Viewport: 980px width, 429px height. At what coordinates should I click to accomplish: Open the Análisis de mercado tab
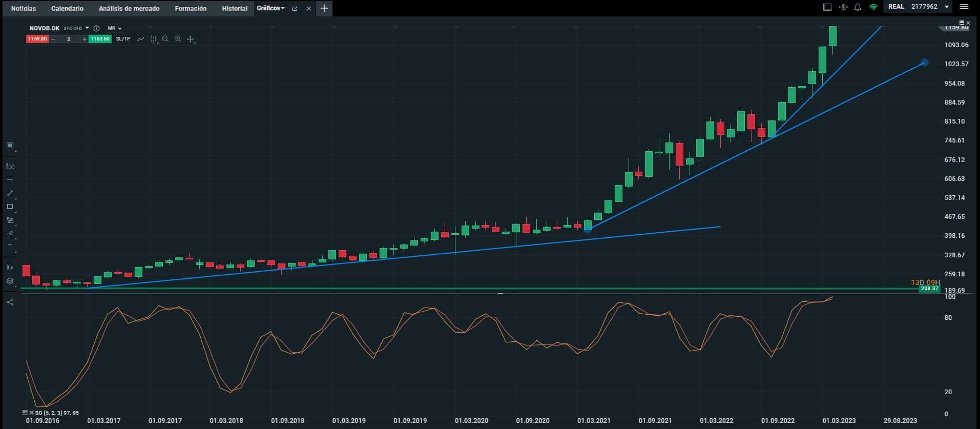[x=129, y=9]
